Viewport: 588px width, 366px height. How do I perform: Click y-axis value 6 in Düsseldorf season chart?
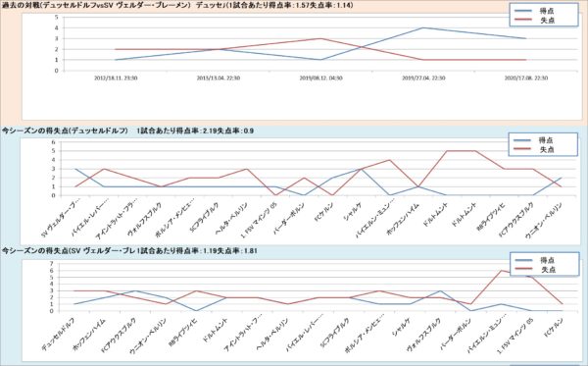click(53, 142)
